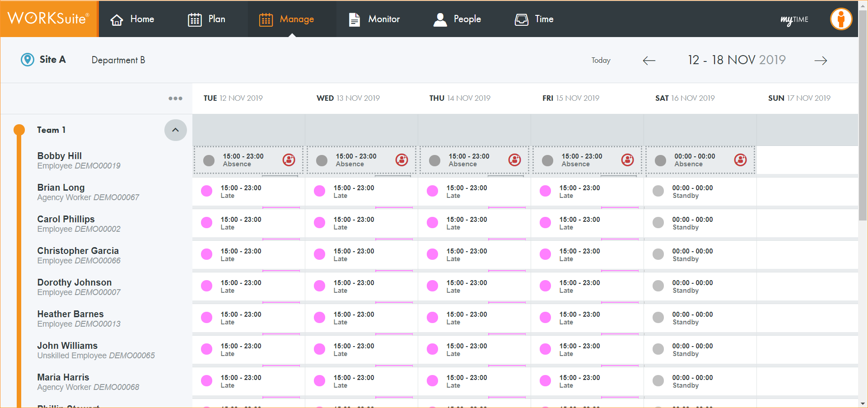
Task: Click Bobby Hill's Tuesday absence person icon
Action: [289, 160]
